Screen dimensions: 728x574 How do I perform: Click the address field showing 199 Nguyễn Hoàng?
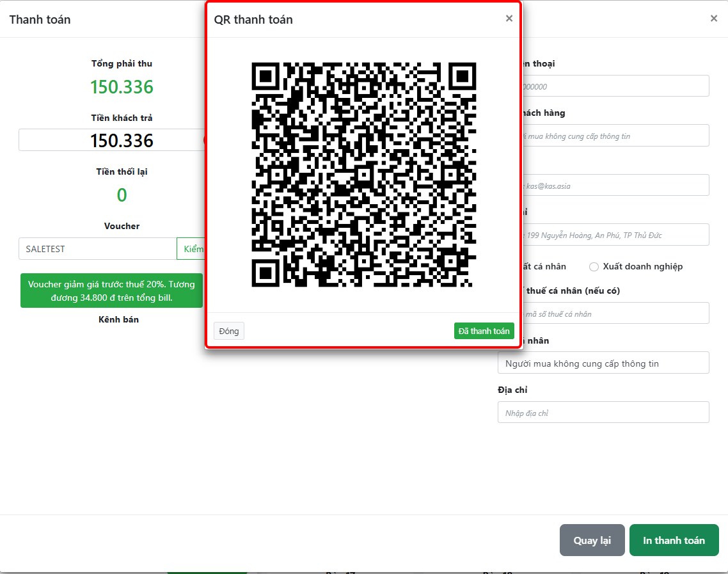coord(614,235)
